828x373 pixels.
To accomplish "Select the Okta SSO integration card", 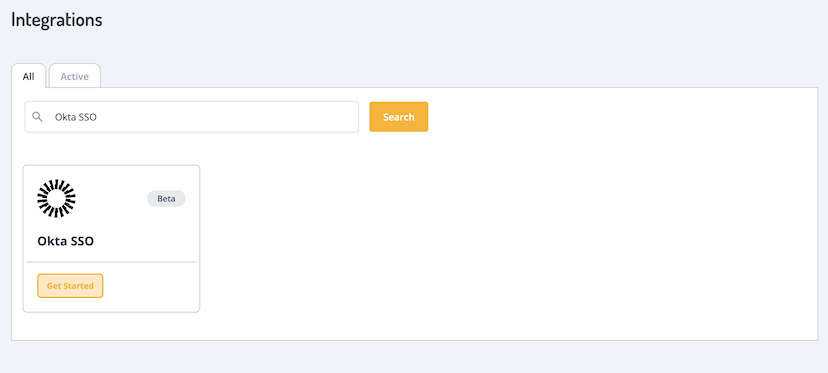I will [x=111, y=239].
